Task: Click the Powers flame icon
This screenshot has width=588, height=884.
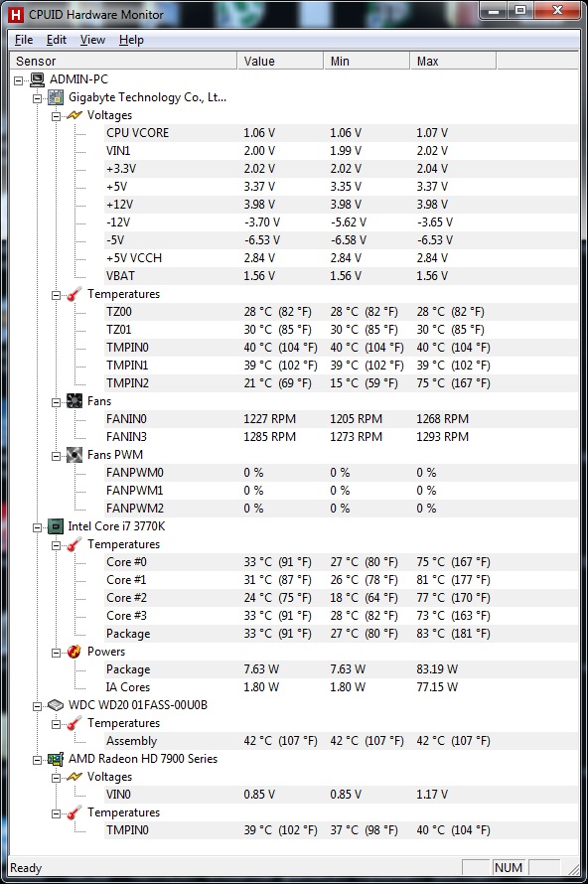Action: [74, 652]
